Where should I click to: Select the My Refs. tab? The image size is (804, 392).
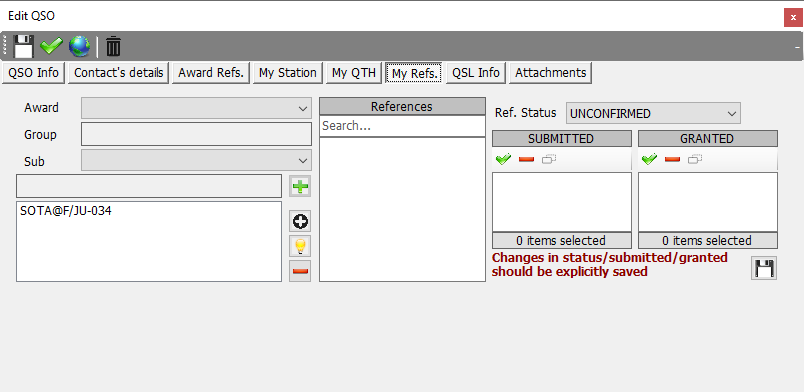[x=414, y=73]
